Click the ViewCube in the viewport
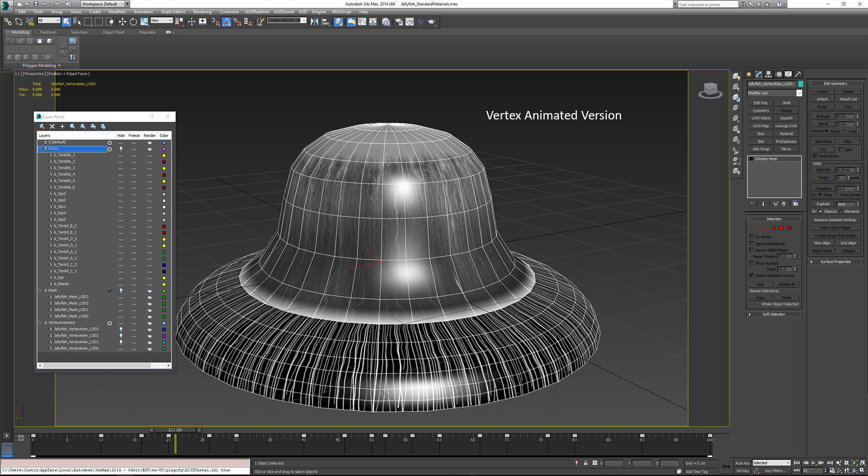The width and height of the screenshot is (868, 476). [710, 90]
